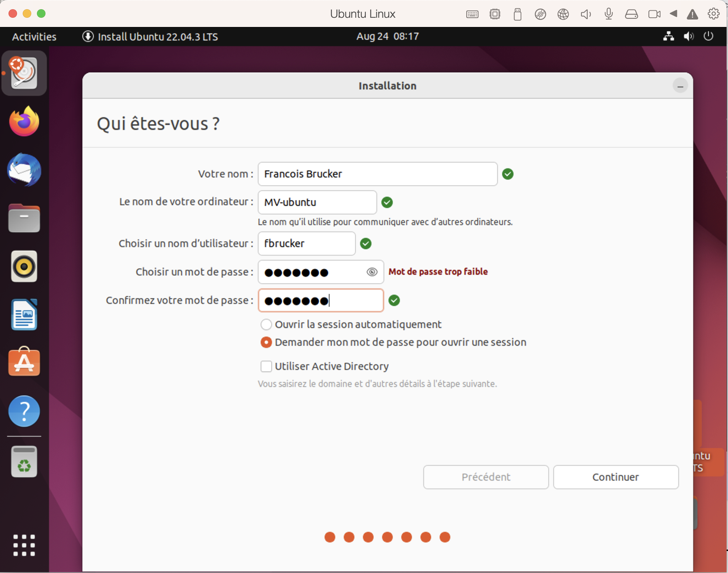Open the Activities overview

pyautogui.click(x=34, y=37)
